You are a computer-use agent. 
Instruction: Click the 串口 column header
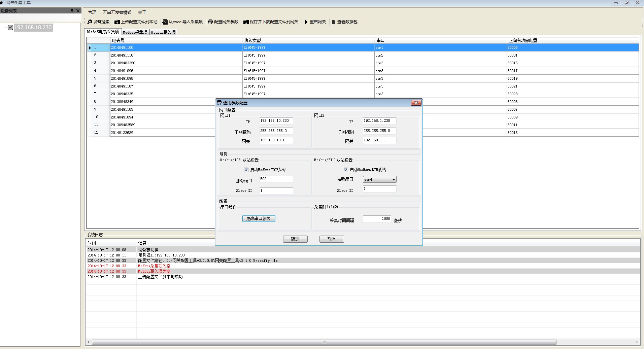tap(441, 40)
